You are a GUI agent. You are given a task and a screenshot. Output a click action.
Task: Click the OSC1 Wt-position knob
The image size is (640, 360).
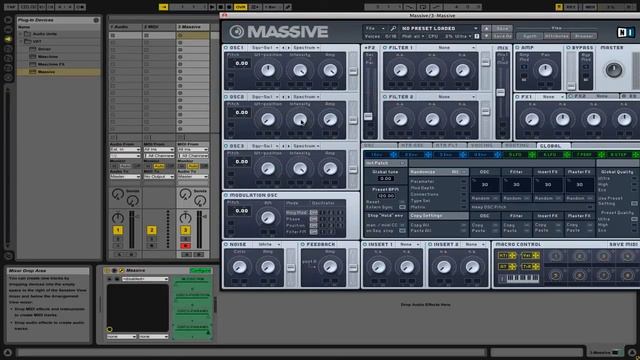point(268,70)
